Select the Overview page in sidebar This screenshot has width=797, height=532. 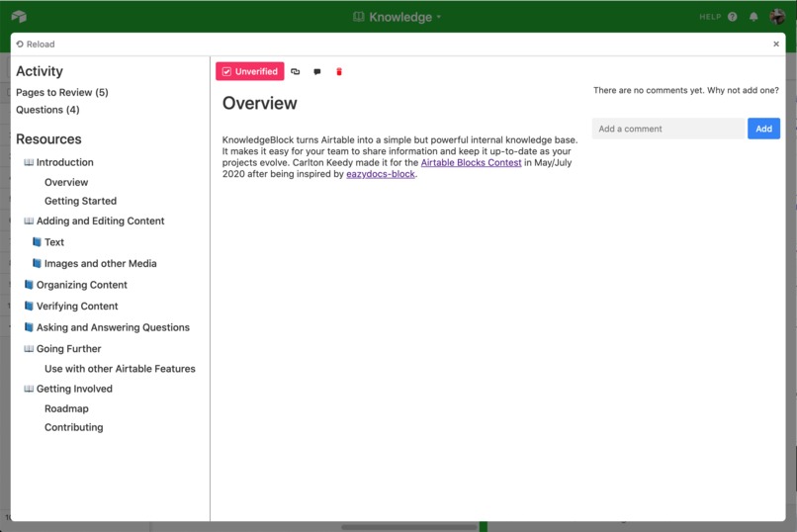(66, 182)
